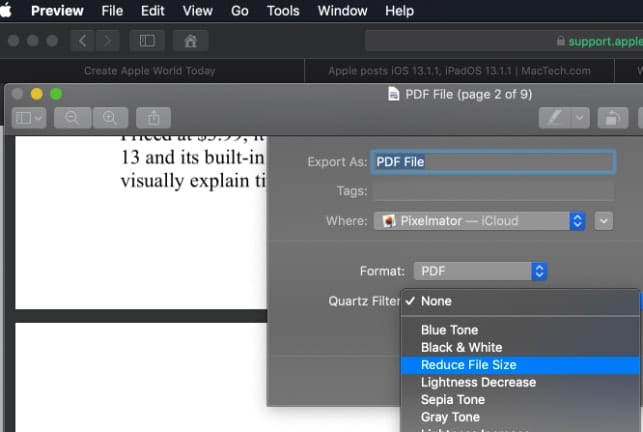Click the Tags input field
The height and width of the screenshot is (432, 643).
tap(492, 191)
